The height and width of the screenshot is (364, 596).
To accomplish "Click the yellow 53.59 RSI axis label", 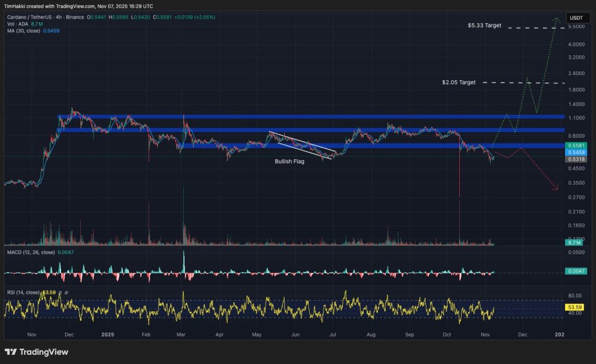I will pos(574,306).
